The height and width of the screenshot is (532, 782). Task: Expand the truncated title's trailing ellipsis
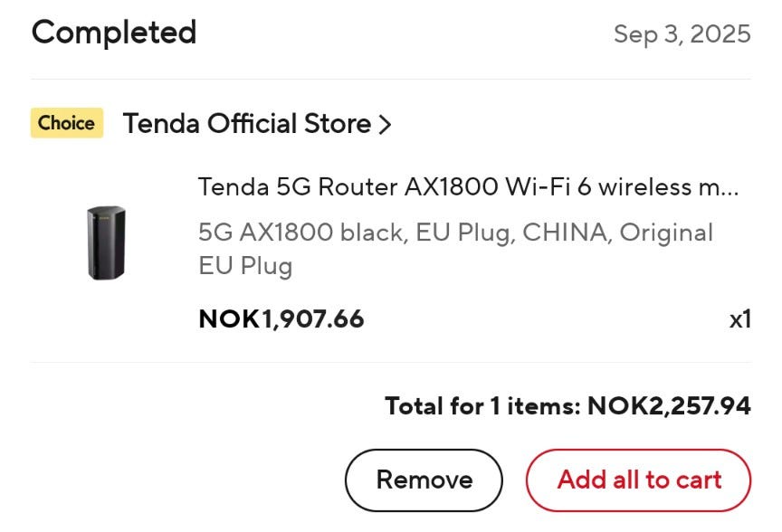click(731, 189)
